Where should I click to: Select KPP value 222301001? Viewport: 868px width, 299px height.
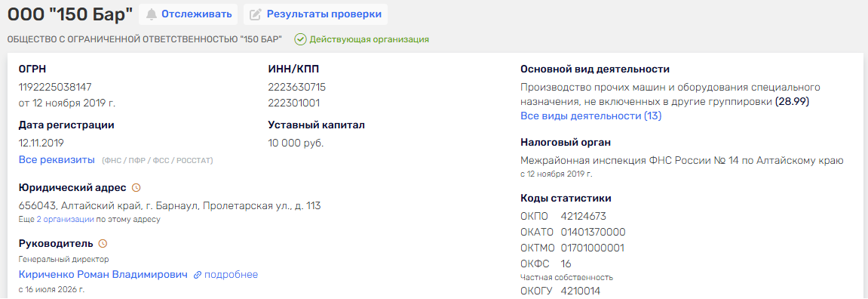pyautogui.click(x=294, y=103)
